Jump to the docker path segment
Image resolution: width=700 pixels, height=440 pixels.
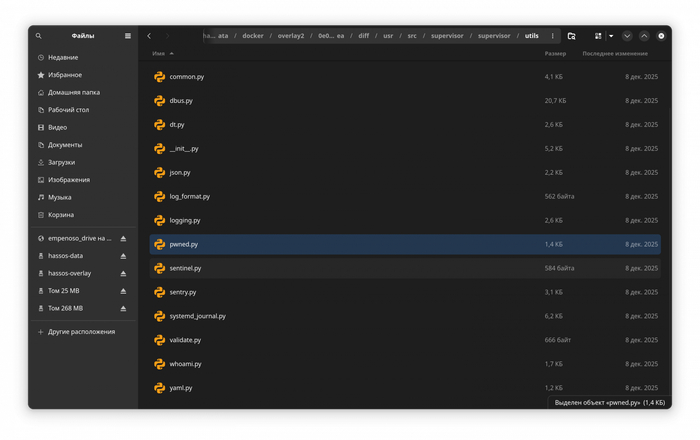click(253, 36)
